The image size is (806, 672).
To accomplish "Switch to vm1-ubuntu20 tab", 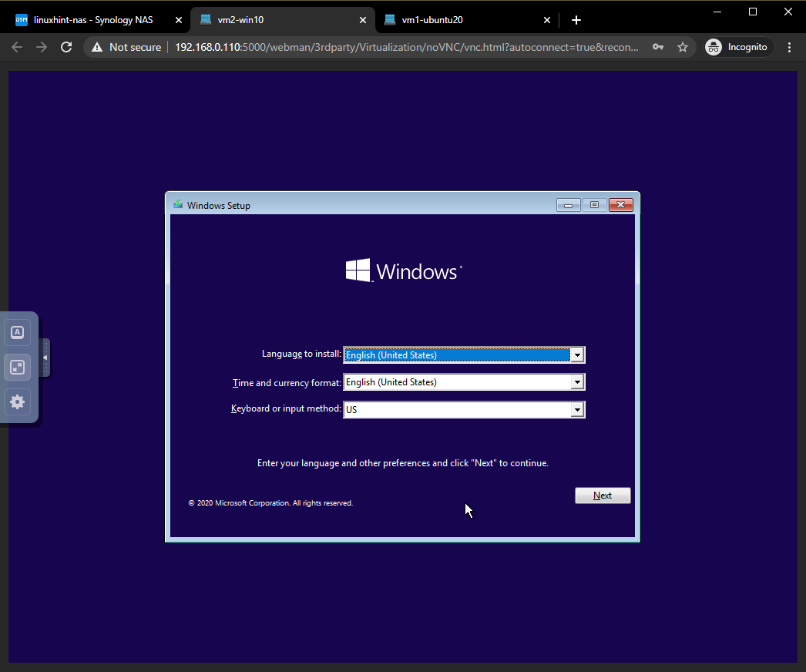I will (x=462, y=20).
